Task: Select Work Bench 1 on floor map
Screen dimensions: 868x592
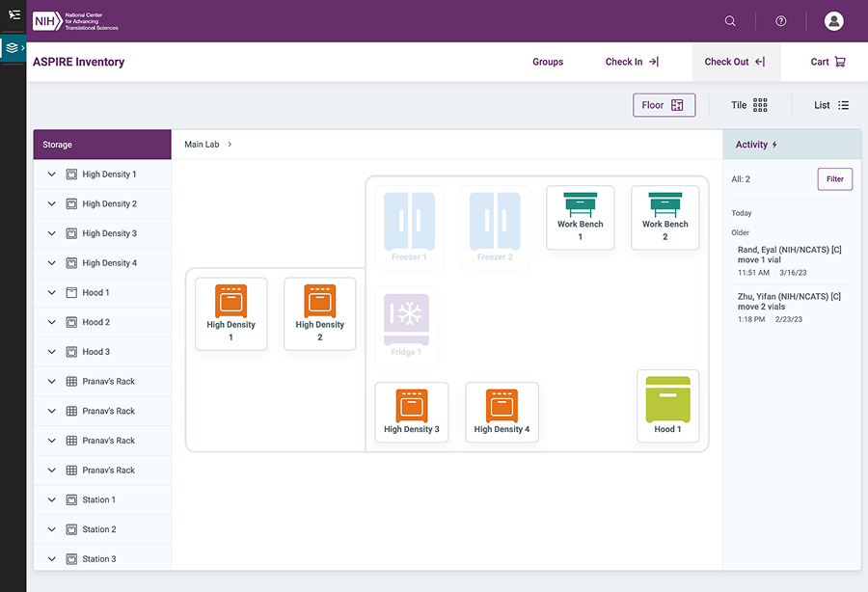Action: (580, 217)
